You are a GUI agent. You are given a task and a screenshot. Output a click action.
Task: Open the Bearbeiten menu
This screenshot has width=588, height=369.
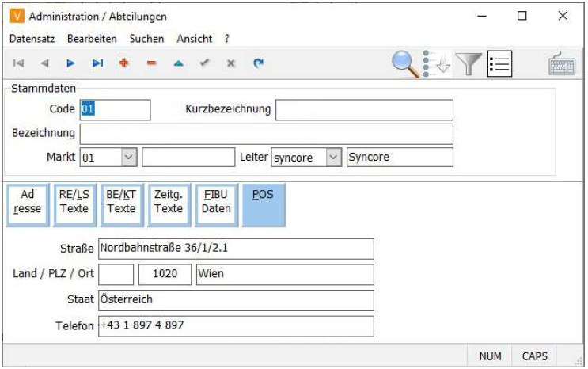coord(92,39)
